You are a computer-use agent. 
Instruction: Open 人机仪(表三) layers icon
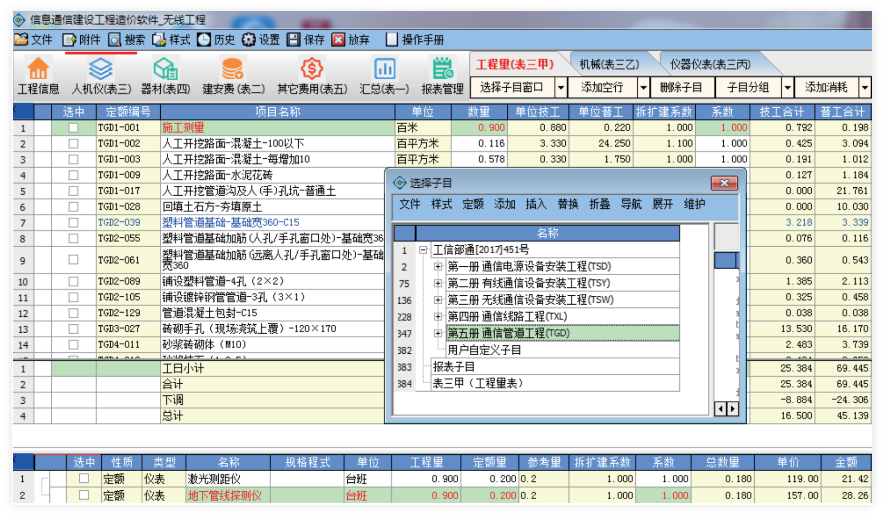100,69
